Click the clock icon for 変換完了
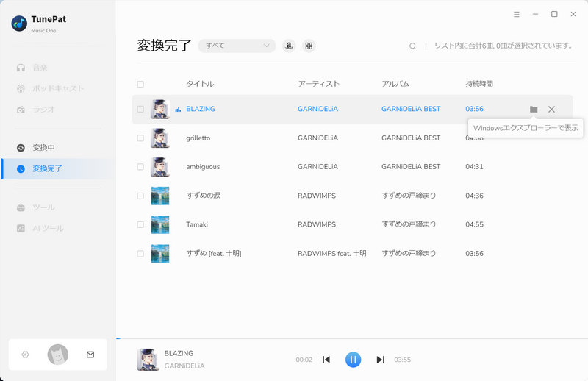This screenshot has height=381, width=588. [21, 169]
